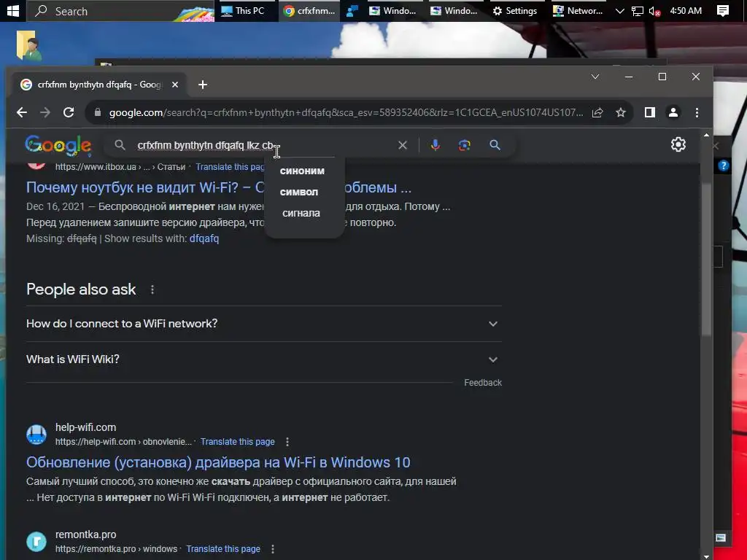
Task: Open People also ask options menu
Action: click(x=152, y=289)
